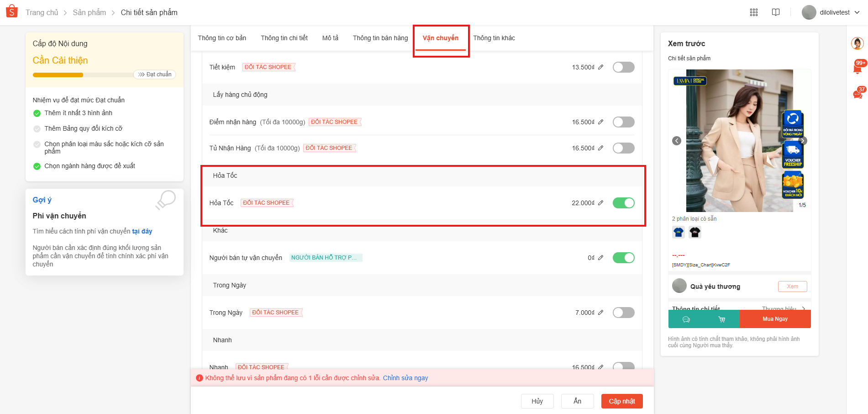Disable Người bán tự vận chuyển toggle
Screen dimensions: 868x414
[624, 258]
